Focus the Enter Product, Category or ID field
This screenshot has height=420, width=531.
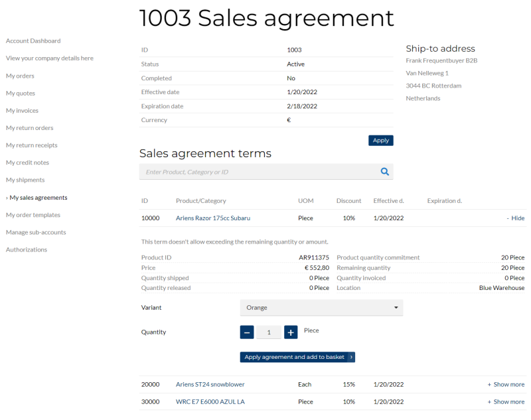(259, 172)
